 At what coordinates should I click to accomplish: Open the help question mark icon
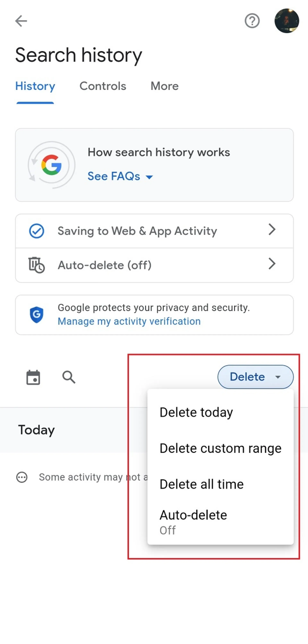coord(252,21)
